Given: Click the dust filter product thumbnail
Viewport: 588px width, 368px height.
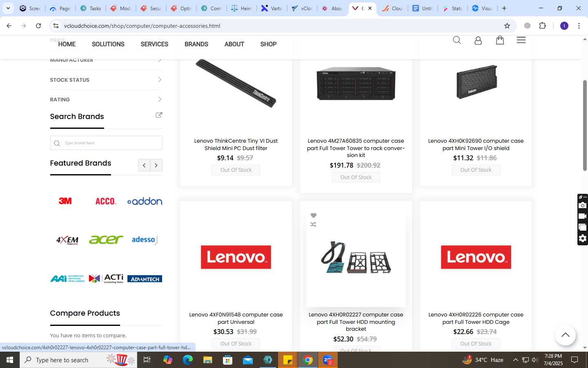Looking at the screenshot, I should coord(236,83).
